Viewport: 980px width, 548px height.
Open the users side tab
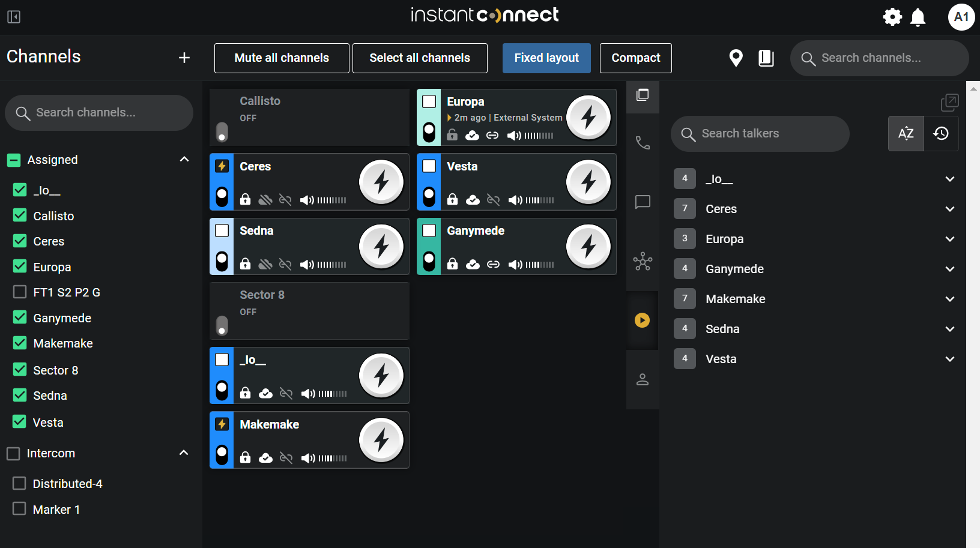[643, 379]
